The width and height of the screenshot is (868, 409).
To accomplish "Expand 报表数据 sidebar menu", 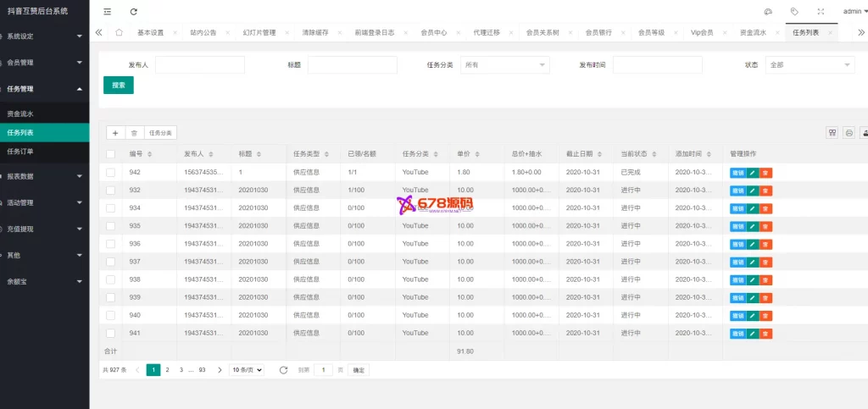I will click(44, 176).
